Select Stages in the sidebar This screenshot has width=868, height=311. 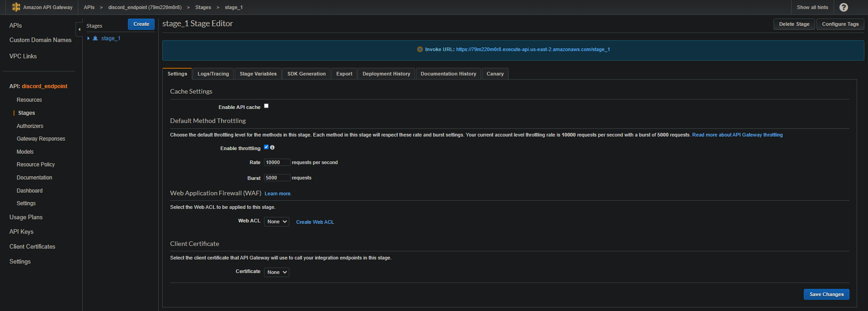(27, 113)
